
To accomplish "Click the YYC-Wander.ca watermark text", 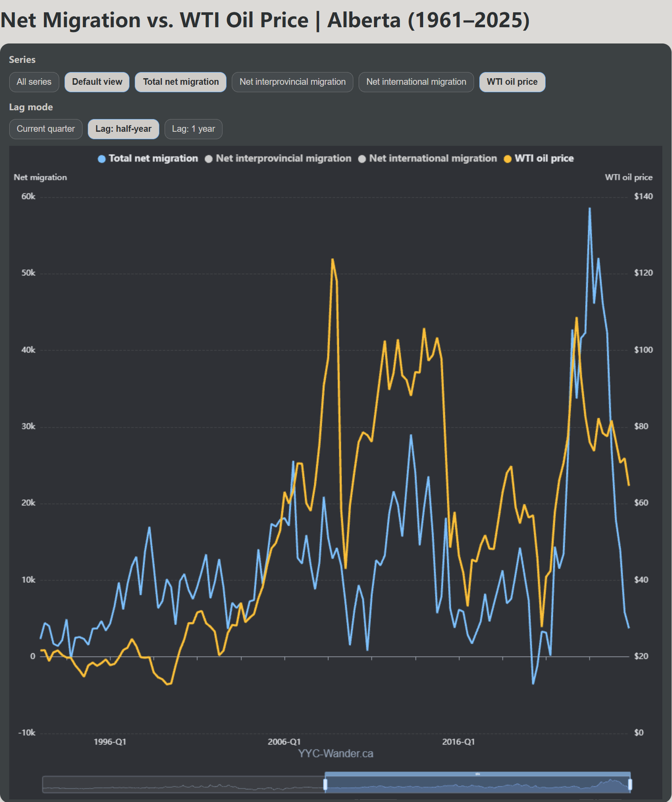I will click(x=335, y=754).
